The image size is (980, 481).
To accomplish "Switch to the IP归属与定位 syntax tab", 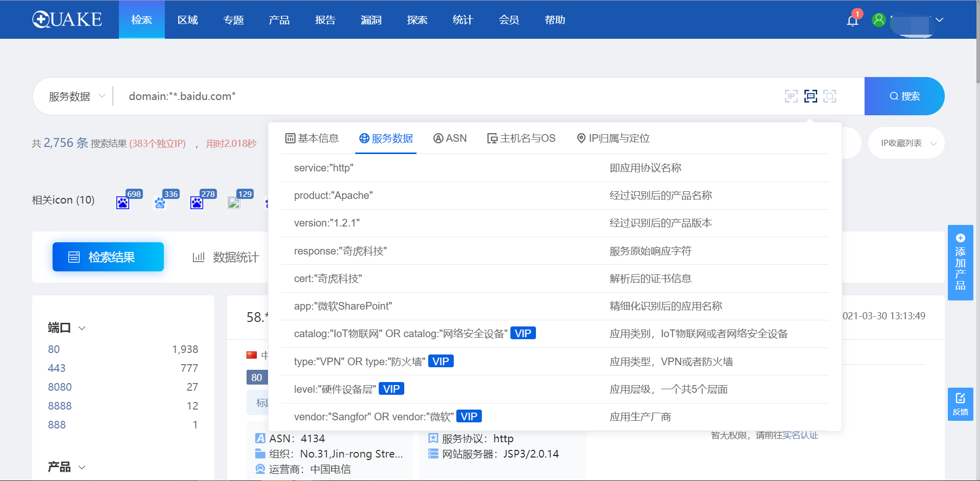I will [613, 138].
